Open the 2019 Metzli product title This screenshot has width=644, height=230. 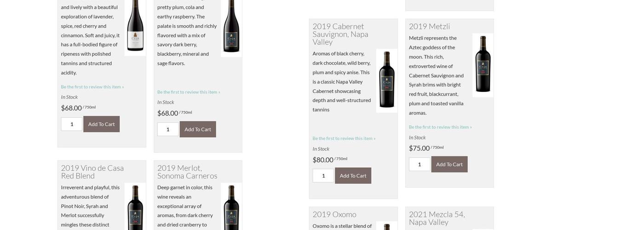429,26
